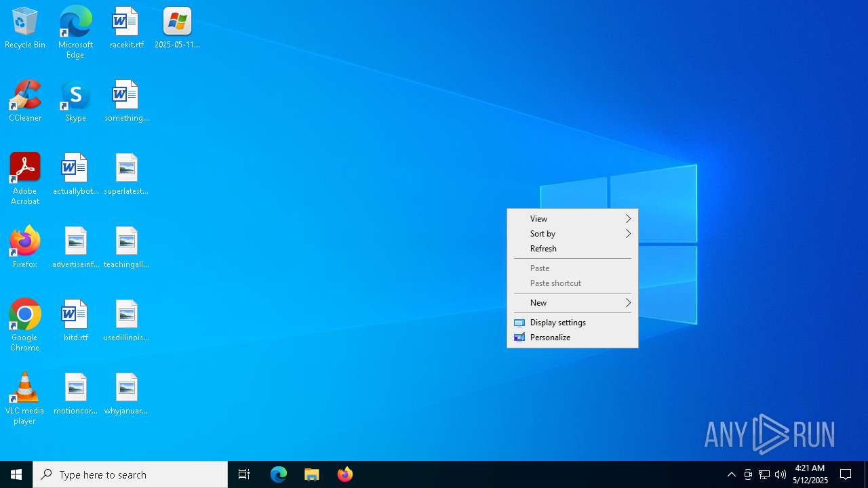Select the 2025-05-11 file icon
868x488 pixels.
177,28
